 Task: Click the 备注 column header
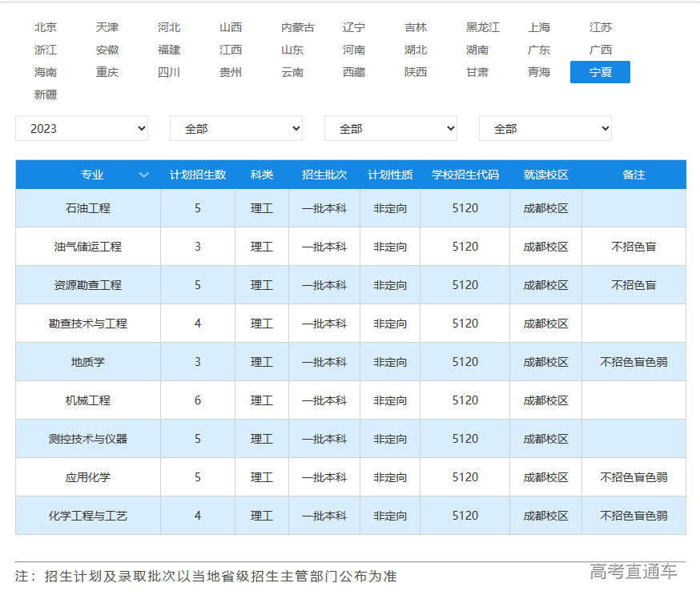tap(634, 174)
